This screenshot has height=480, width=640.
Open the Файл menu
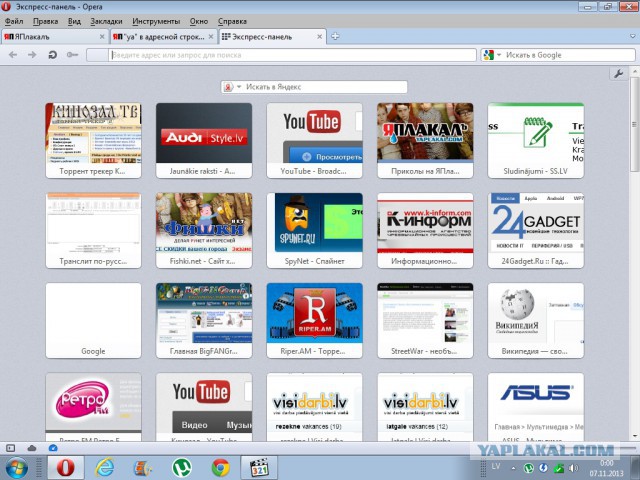tap(14, 21)
